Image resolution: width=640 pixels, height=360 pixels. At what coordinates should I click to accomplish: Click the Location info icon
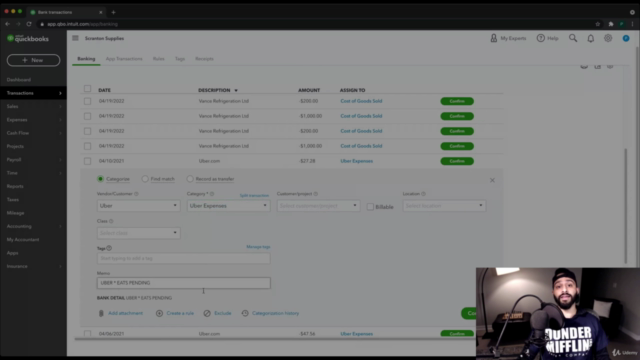pyautogui.click(x=423, y=194)
